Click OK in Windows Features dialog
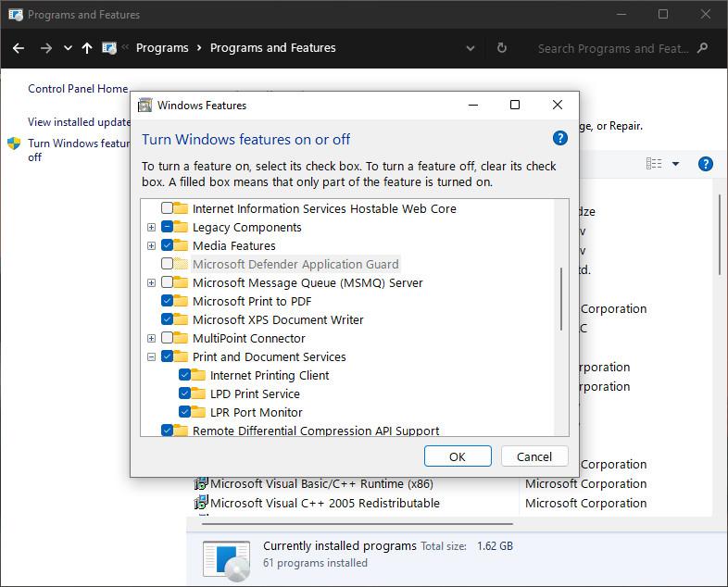The image size is (728, 587). click(458, 456)
